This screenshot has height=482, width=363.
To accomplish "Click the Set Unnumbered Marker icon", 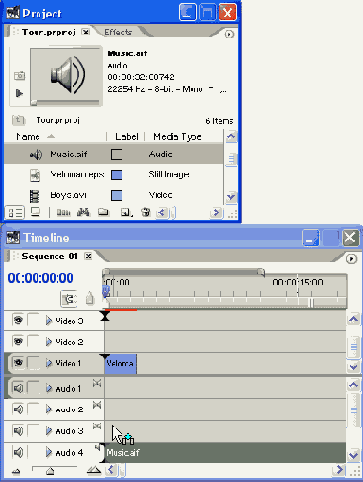I will point(89,298).
